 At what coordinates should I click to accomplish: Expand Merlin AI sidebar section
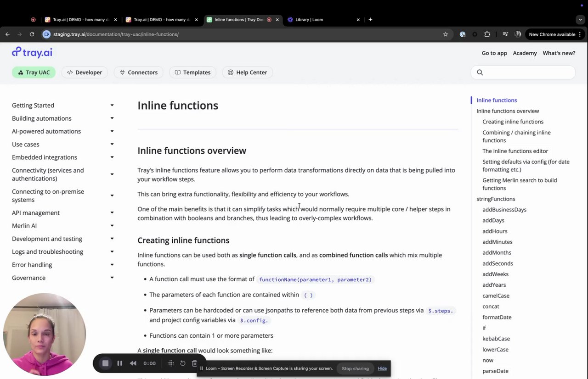[112, 226]
